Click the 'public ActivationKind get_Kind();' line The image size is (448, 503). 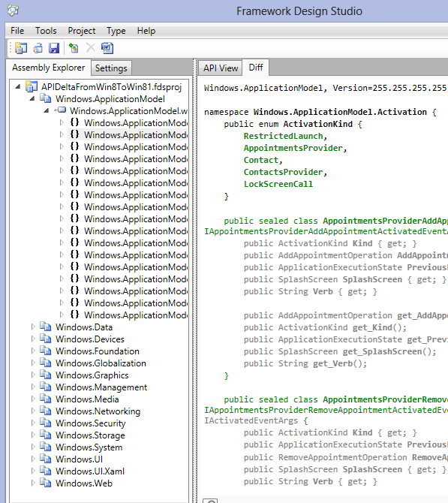[x=325, y=327]
